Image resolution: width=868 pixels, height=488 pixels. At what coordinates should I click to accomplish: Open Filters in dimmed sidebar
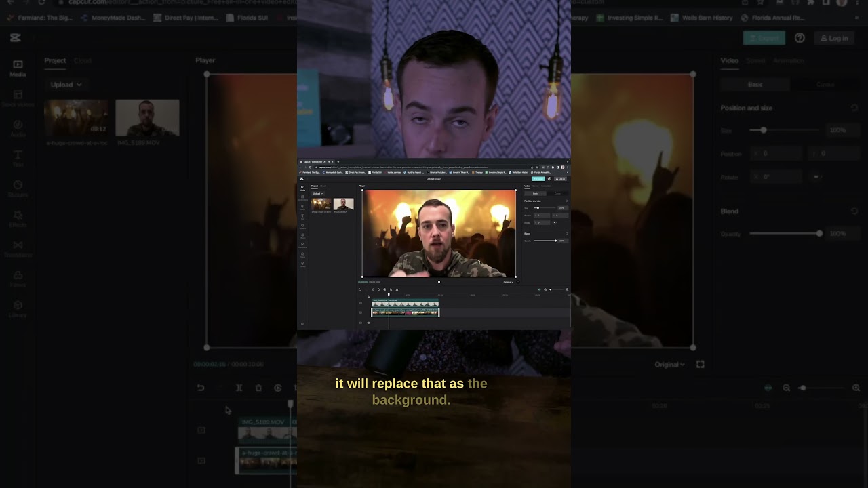18,279
